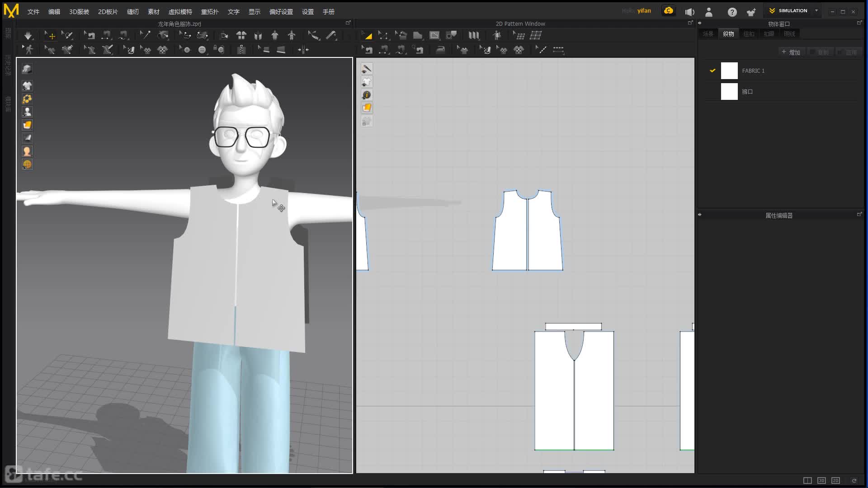Switch to 2D-only layout button
The width and height of the screenshot is (868, 488).
click(835, 480)
